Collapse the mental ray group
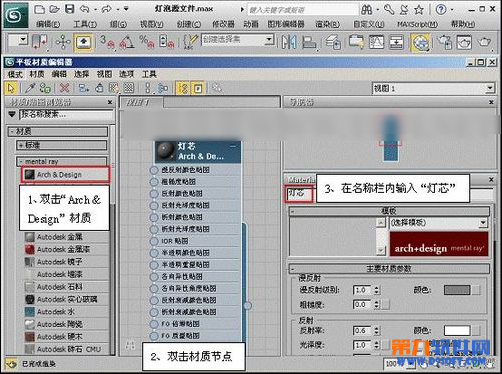The width and height of the screenshot is (502, 374). pos(62,161)
